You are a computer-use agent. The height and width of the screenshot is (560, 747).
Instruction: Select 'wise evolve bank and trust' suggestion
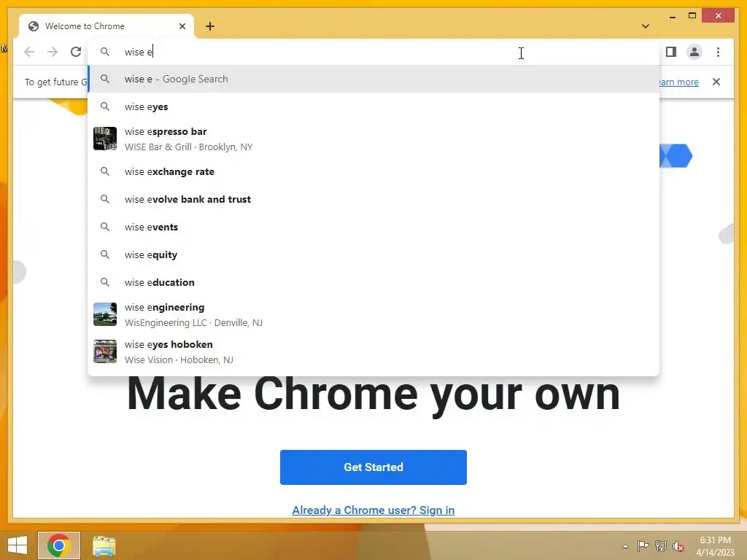pos(373,199)
